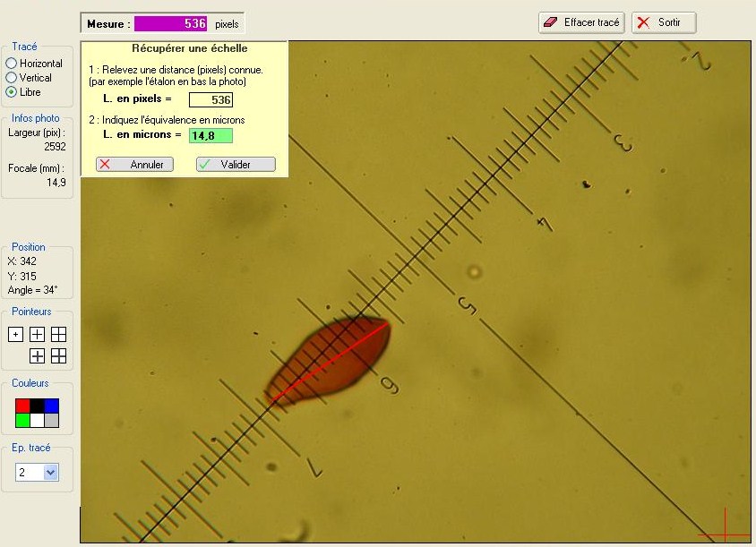Click the L. en pixels field
The width and height of the screenshot is (756, 547).
tap(210, 100)
